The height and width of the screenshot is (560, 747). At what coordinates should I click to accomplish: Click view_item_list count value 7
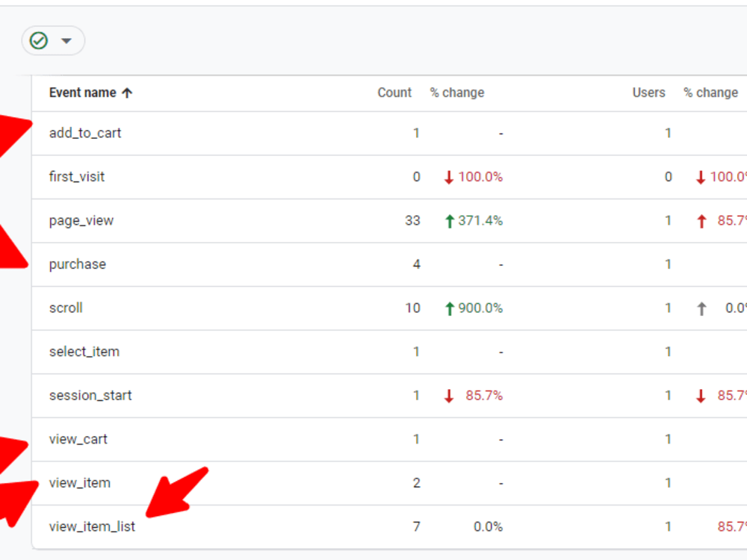pyautogui.click(x=417, y=526)
